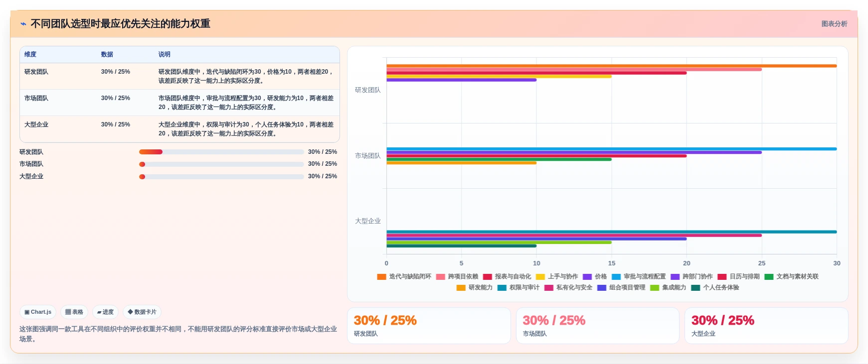The image size is (868, 364).
Task: Toggle the 跨部门协作 legend item
Action: (692, 277)
